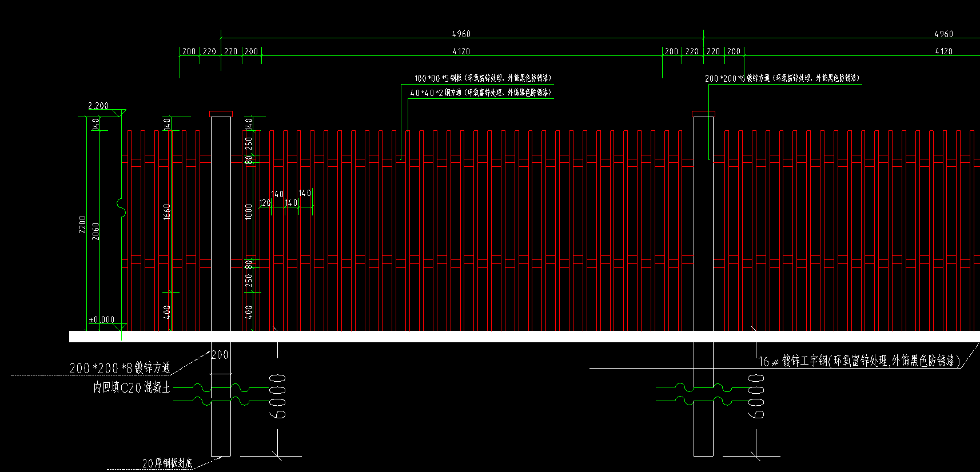Select the 2.200 elevation label
The height and width of the screenshot is (472, 980).
[98, 106]
